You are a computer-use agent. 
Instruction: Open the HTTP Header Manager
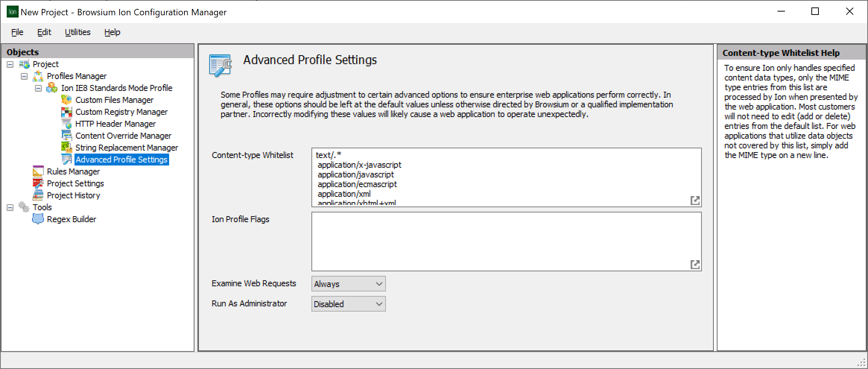tap(116, 123)
